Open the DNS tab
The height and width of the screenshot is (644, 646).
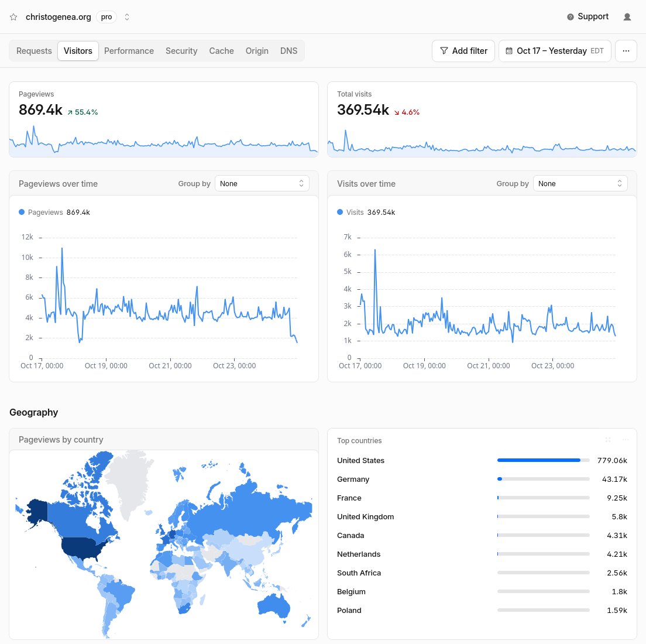tap(289, 51)
